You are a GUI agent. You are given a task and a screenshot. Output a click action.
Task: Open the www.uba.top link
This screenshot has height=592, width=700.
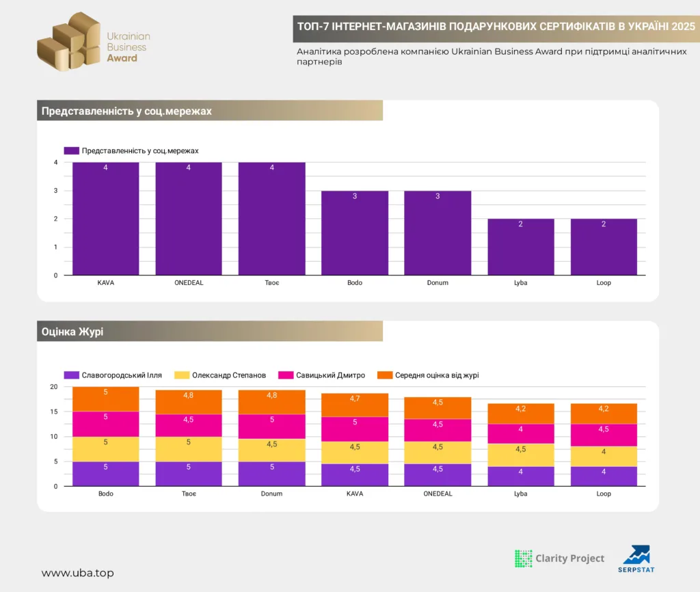78,573
